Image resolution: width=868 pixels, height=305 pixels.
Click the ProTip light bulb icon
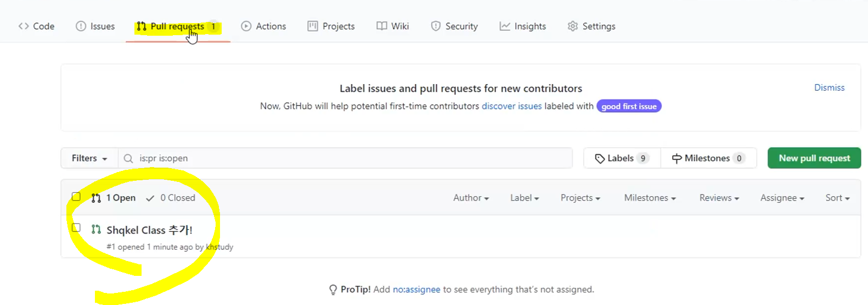click(333, 290)
